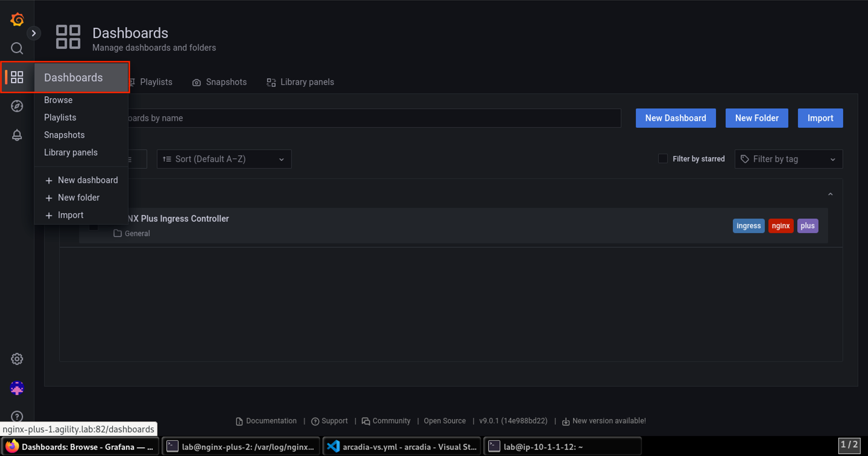Open the Filter by tag dropdown
The height and width of the screenshot is (456, 868).
tap(788, 159)
